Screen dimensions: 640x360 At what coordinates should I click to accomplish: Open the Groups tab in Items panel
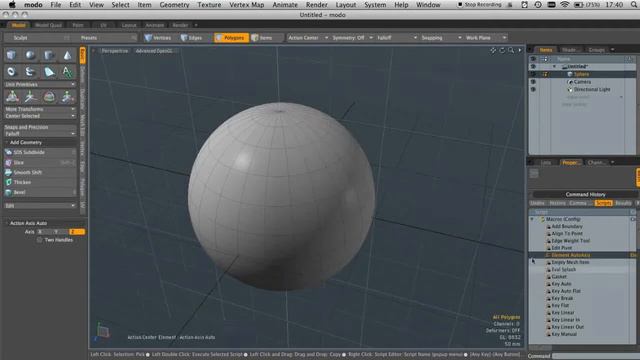[x=596, y=50]
